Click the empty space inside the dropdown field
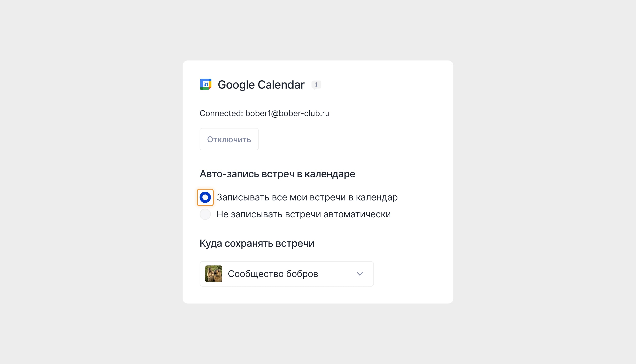 pos(337,274)
